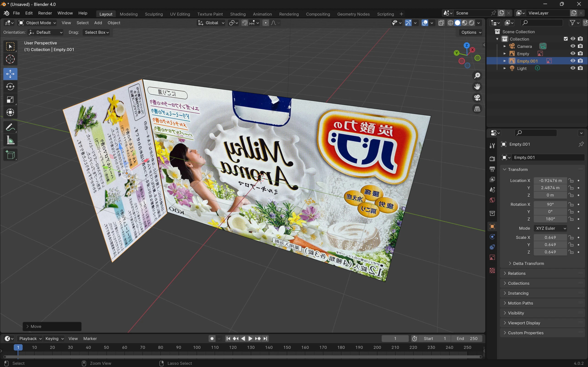The image size is (588, 367).
Task: Uncheck the Collection exclude checkbox
Action: 566,39
